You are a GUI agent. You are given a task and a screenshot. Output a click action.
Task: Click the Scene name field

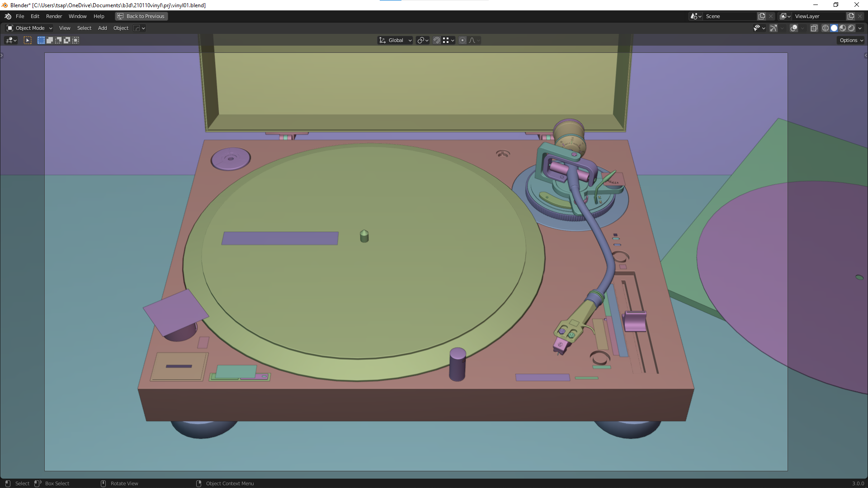coord(729,16)
